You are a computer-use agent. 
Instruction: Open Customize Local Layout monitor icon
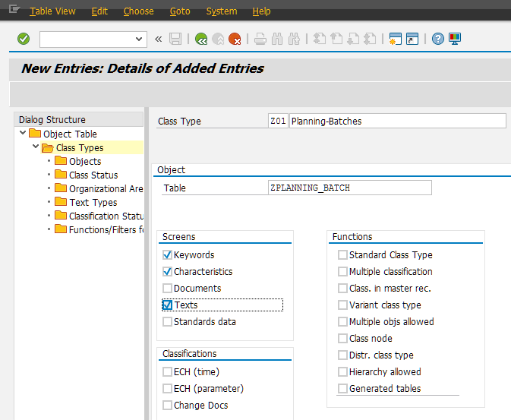[x=455, y=39]
